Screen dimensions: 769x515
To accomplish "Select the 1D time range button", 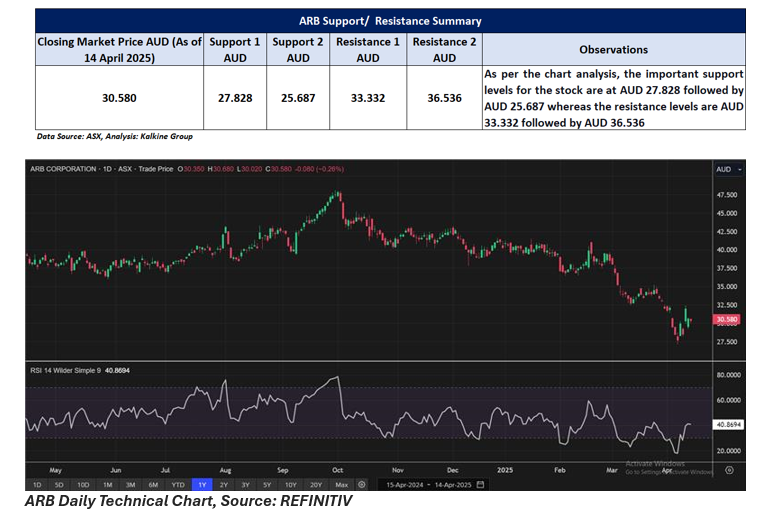I will coord(37,485).
